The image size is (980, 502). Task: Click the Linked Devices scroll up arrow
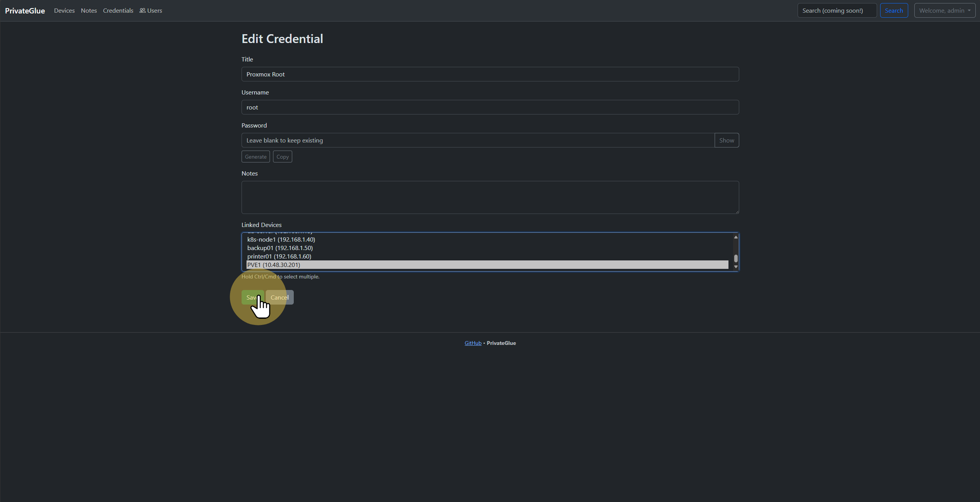(736, 237)
